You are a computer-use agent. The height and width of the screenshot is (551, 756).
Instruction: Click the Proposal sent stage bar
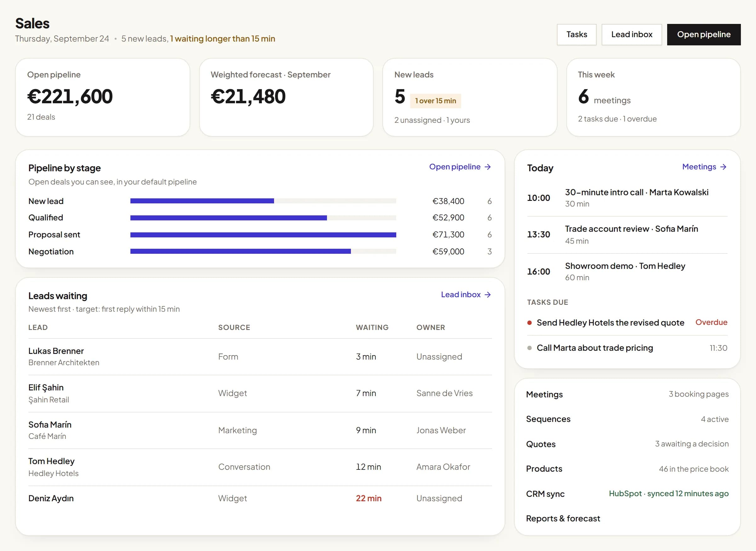[x=263, y=235]
